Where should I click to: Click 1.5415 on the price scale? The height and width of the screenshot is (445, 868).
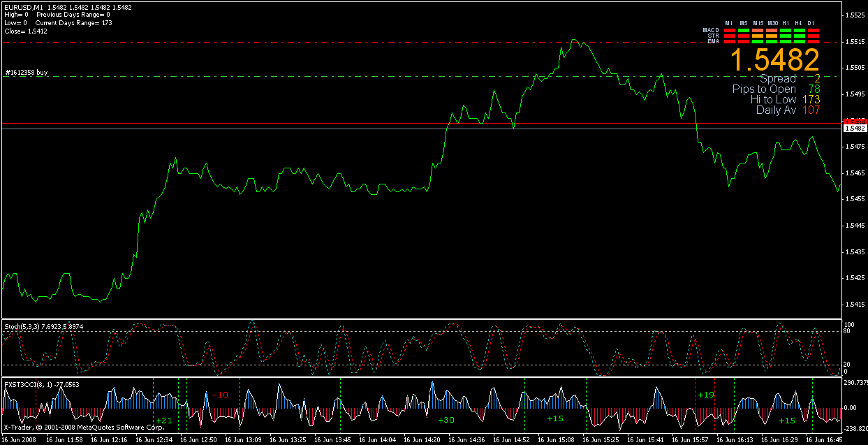point(855,304)
